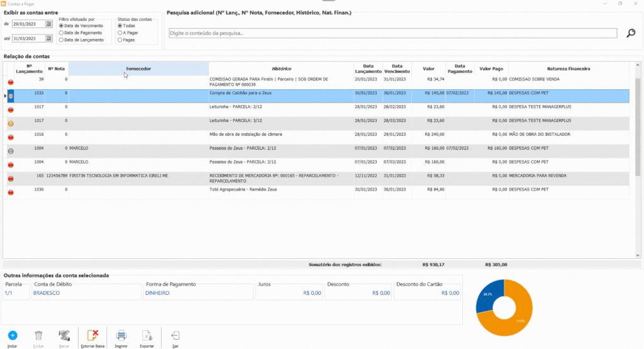Image resolution: width=644 pixels, height=349 pixels.
Task: Click the Exportar spreadsheet icon
Action: click(147, 335)
